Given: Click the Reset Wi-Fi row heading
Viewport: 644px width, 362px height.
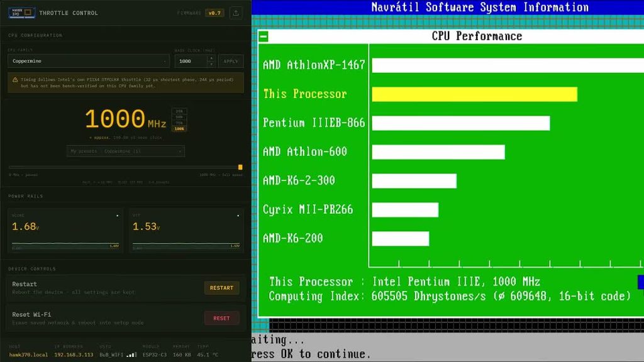Looking at the screenshot, I should click(31, 314).
